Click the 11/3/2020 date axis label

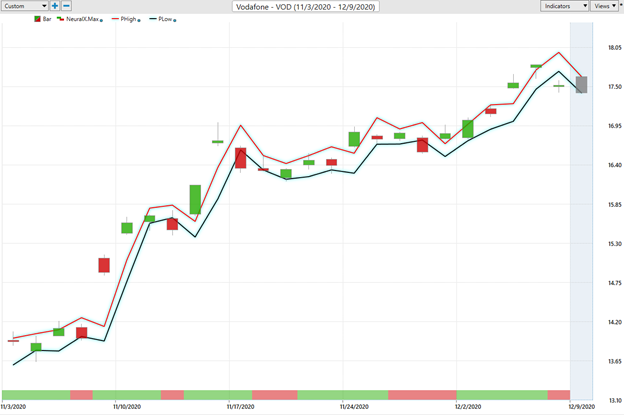(x=13, y=407)
